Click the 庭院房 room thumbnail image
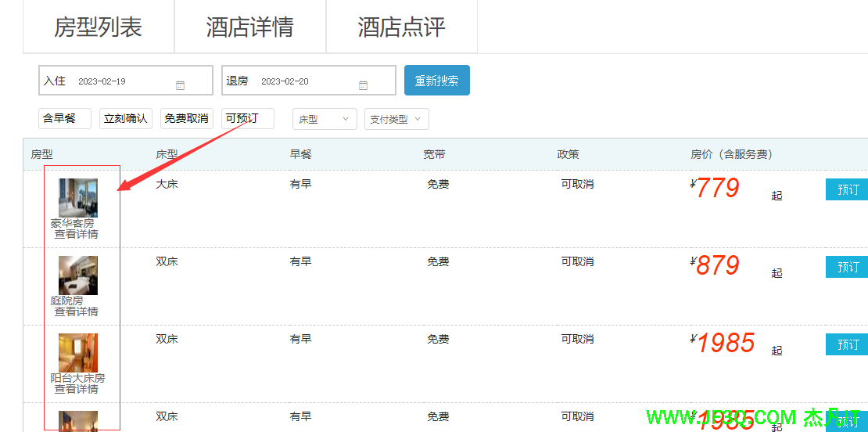The height and width of the screenshot is (432, 868). (x=78, y=275)
